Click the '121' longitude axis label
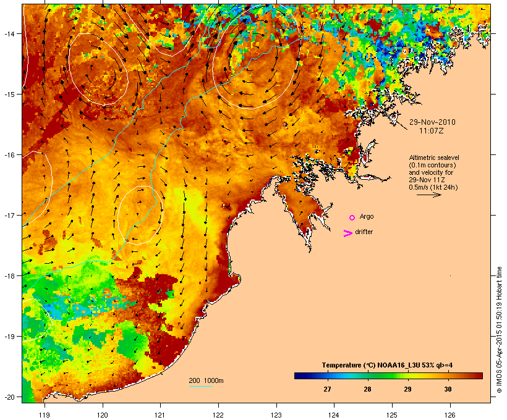This screenshot has height=420, width=507. [x=160, y=415]
